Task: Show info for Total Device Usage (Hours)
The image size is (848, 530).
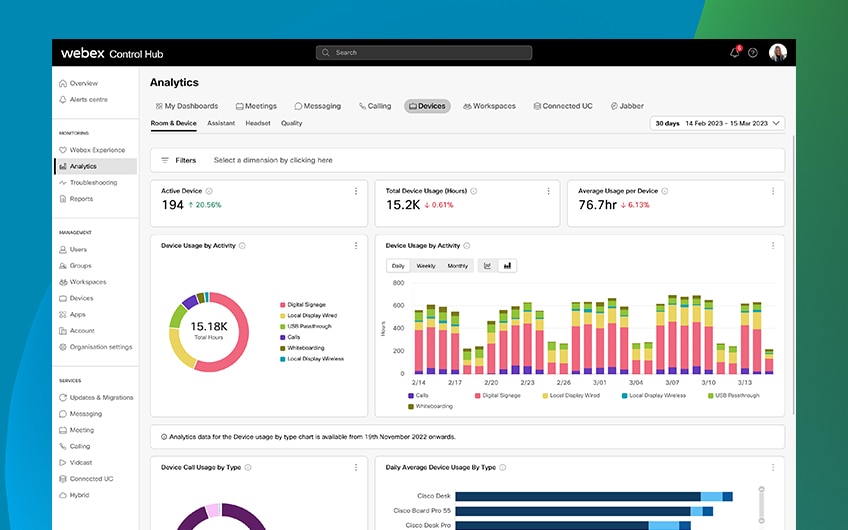Action: [x=474, y=191]
